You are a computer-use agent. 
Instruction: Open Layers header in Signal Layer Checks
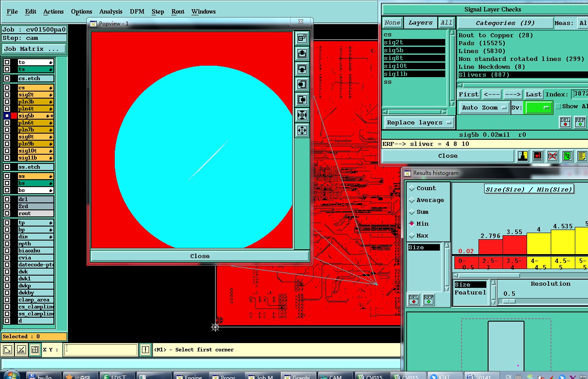(x=420, y=23)
